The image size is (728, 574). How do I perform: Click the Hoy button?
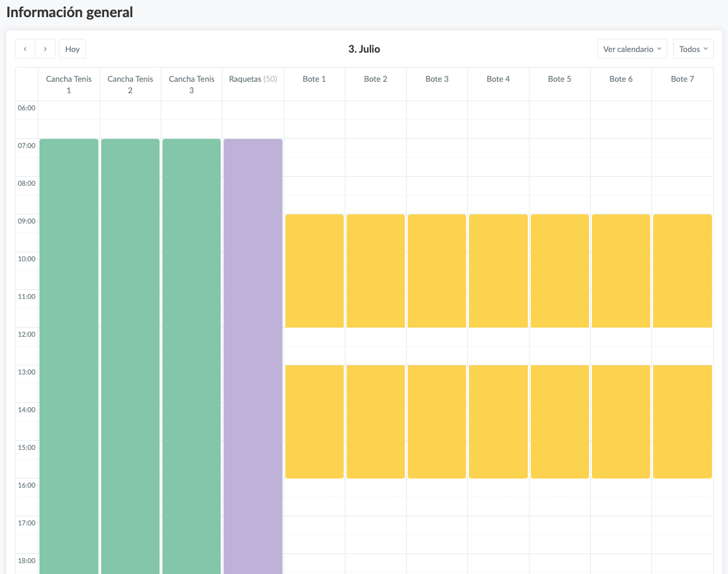click(72, 49)
